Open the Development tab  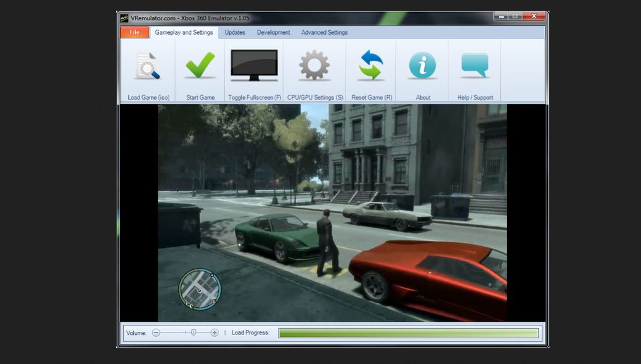(273, 32)
